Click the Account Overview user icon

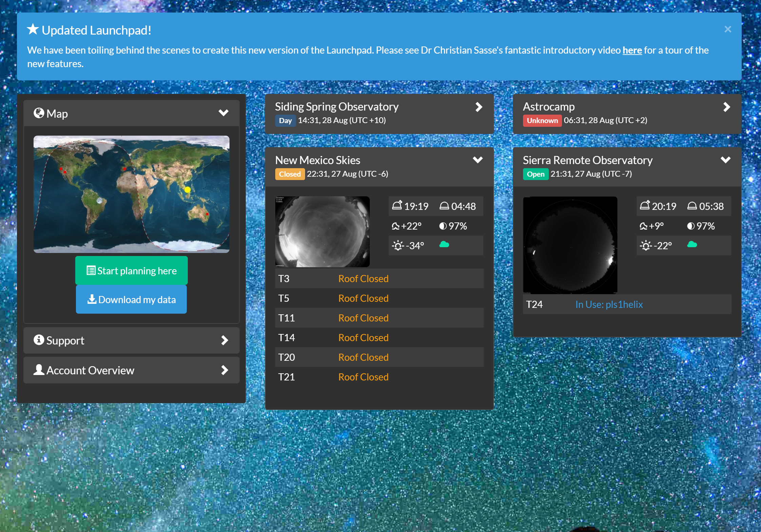tap(39, 370)
